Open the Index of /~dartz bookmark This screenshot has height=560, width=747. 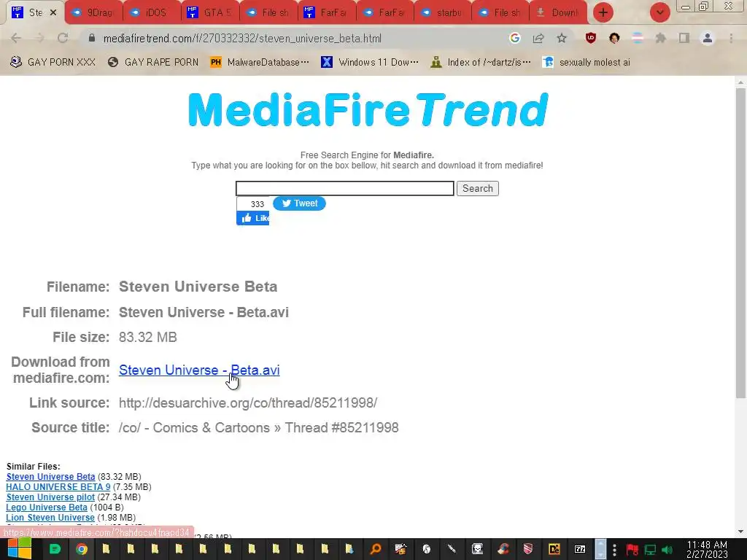tap(480, 63)
